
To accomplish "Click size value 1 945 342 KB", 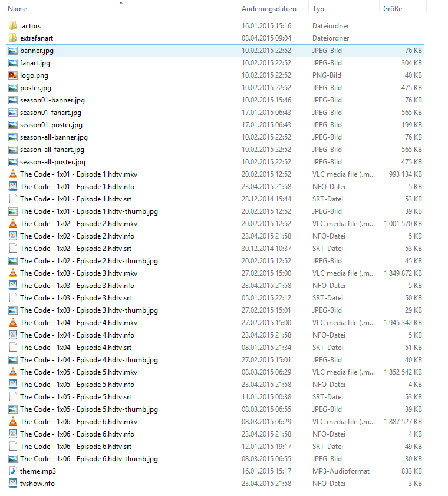I will coord(403,323).
